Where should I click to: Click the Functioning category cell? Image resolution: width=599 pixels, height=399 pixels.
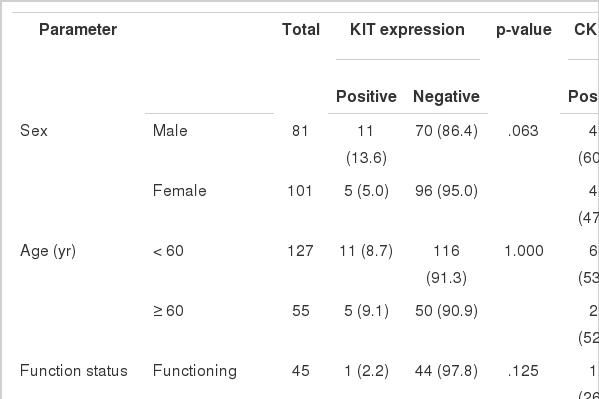194,371
